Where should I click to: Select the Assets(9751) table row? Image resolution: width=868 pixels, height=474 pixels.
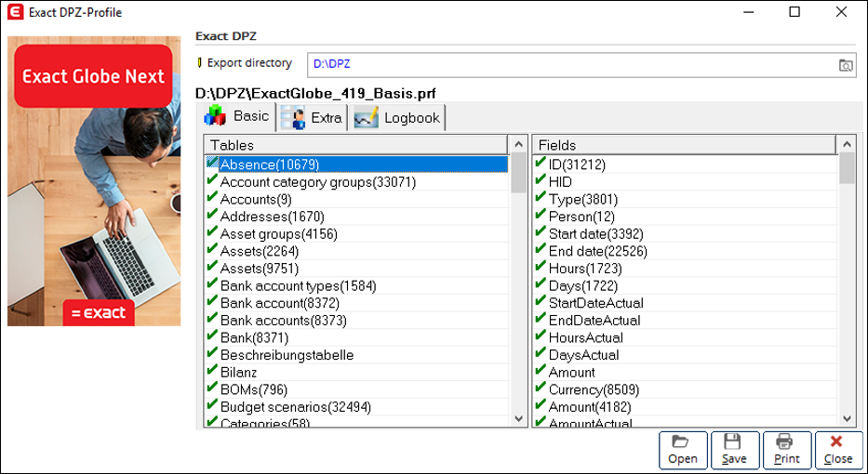pos(356,269)
